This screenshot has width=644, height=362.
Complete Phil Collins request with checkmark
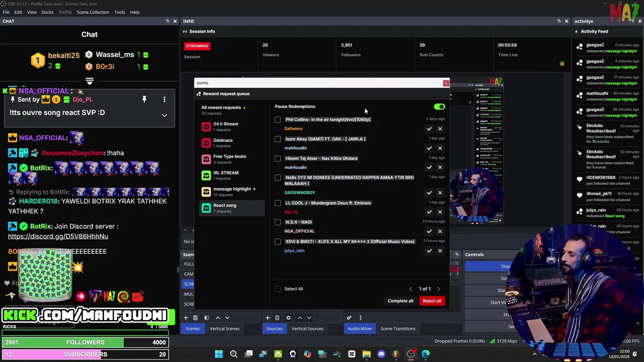[429, 129]
